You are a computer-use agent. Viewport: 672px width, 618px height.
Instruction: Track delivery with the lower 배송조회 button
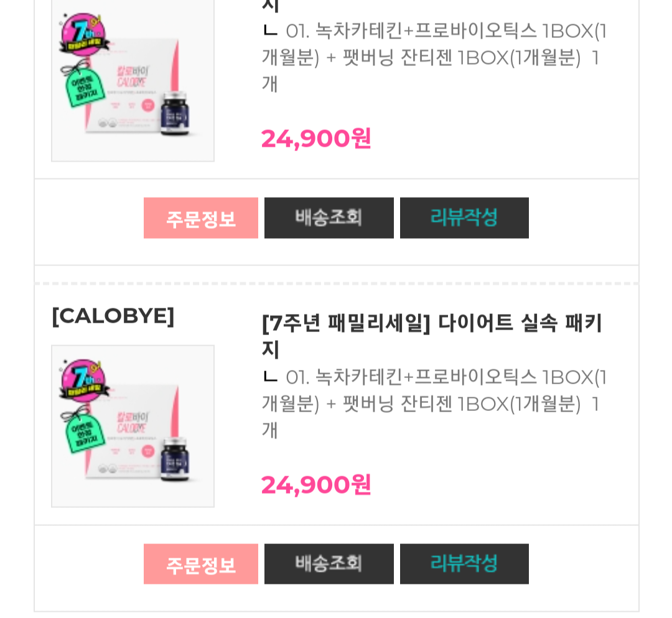pyautogui.click(x=329, y=565)
